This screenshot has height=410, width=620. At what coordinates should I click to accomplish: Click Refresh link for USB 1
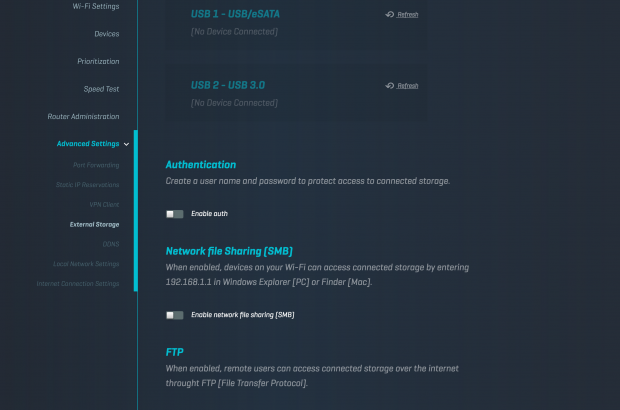coord(408,15)
